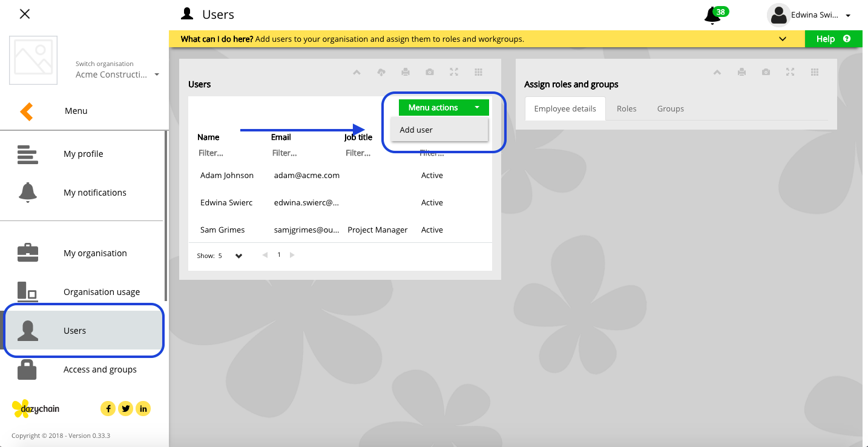
Task: Open the dazychain Facebook link
Action: point(108,409)
